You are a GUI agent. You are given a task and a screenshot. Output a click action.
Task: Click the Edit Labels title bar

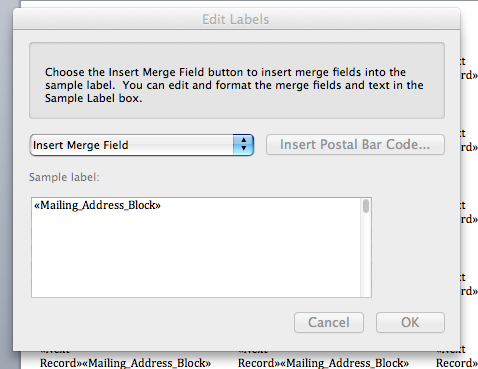[x=237, y=19]
